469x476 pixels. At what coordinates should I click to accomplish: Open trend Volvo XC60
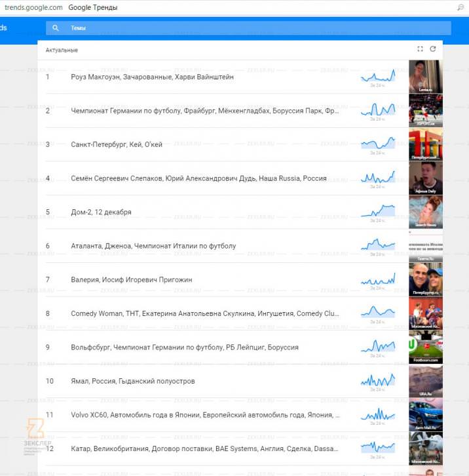(206, 415)
